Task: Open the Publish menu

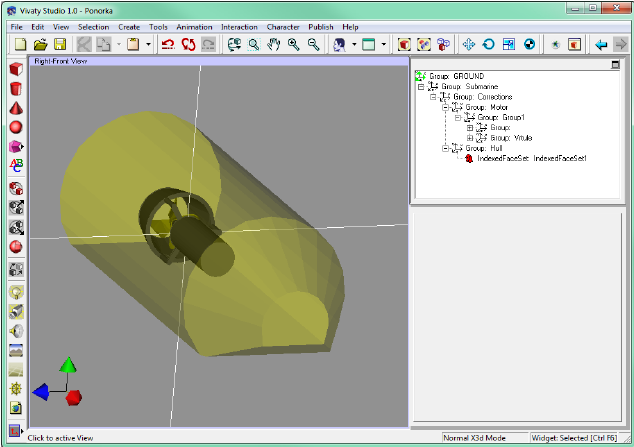Action: 321,27
